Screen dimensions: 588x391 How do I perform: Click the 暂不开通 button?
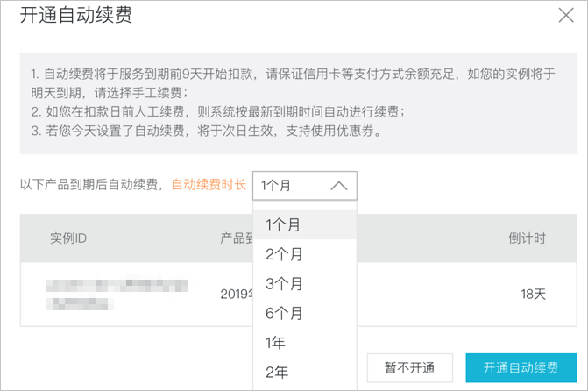click(410, 367)
